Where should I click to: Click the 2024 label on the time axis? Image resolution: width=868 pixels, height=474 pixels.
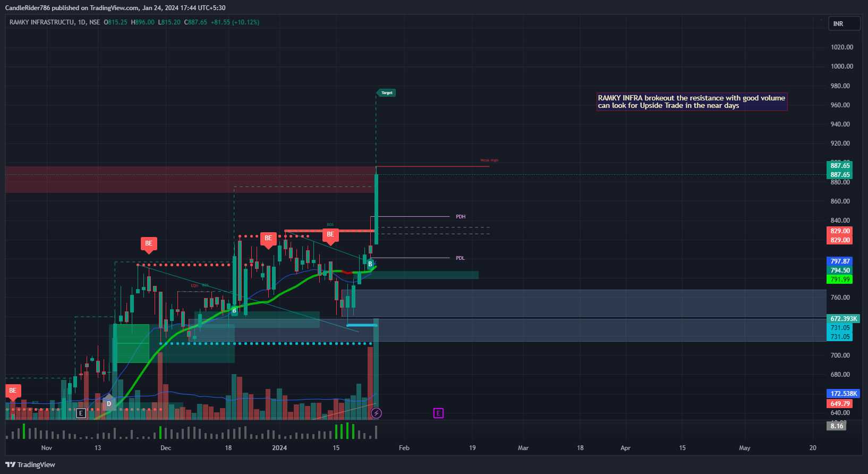[x=279, y=448]
